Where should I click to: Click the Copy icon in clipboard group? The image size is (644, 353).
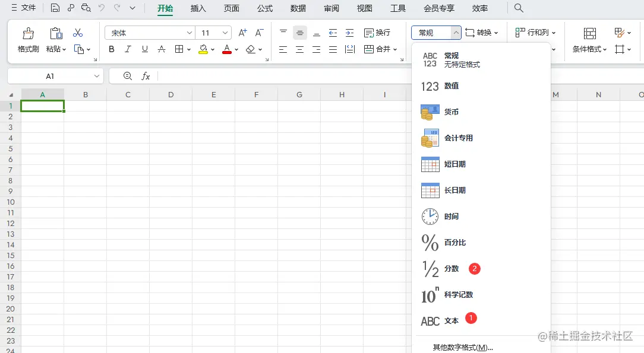click(79, 49)
